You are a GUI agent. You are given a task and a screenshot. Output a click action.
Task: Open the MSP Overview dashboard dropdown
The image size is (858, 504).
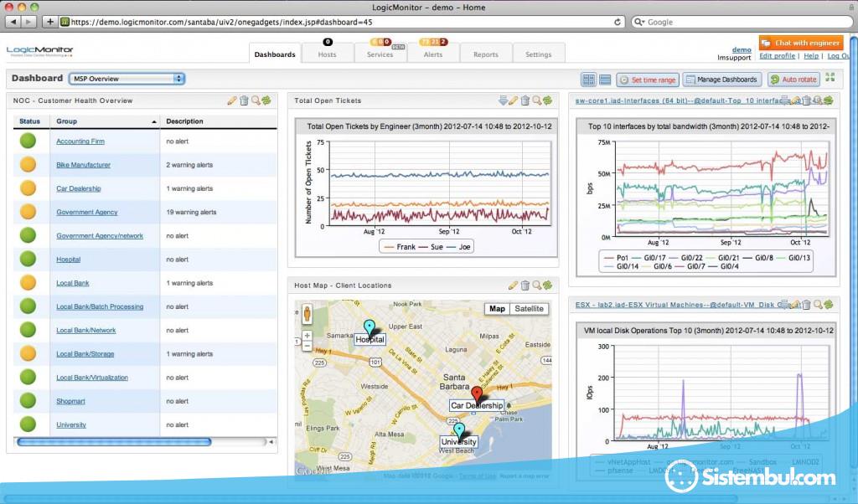coord(127,79)
